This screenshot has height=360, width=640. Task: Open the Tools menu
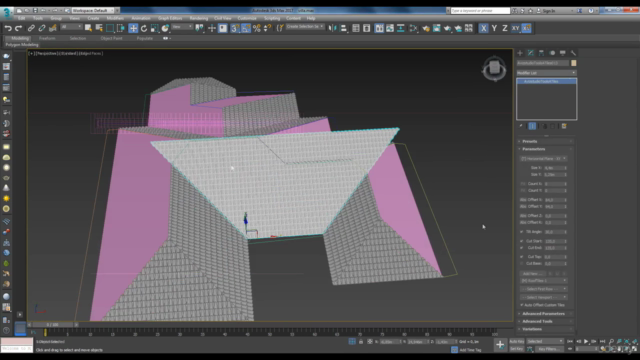tap(38, 18)
